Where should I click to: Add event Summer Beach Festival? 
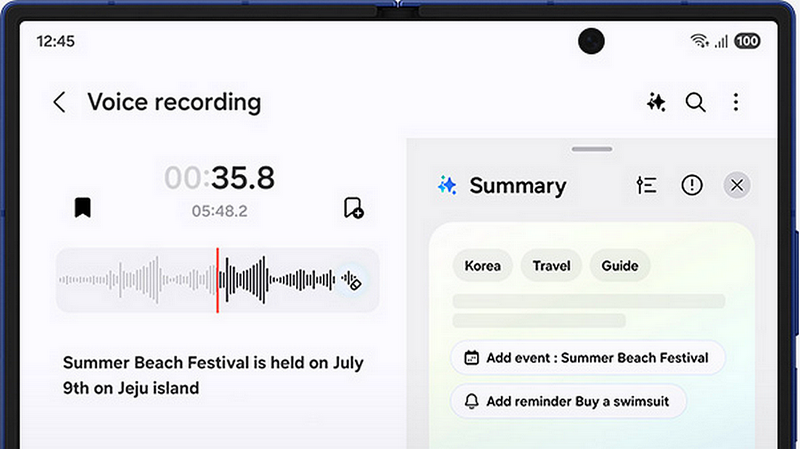(587, 357)
